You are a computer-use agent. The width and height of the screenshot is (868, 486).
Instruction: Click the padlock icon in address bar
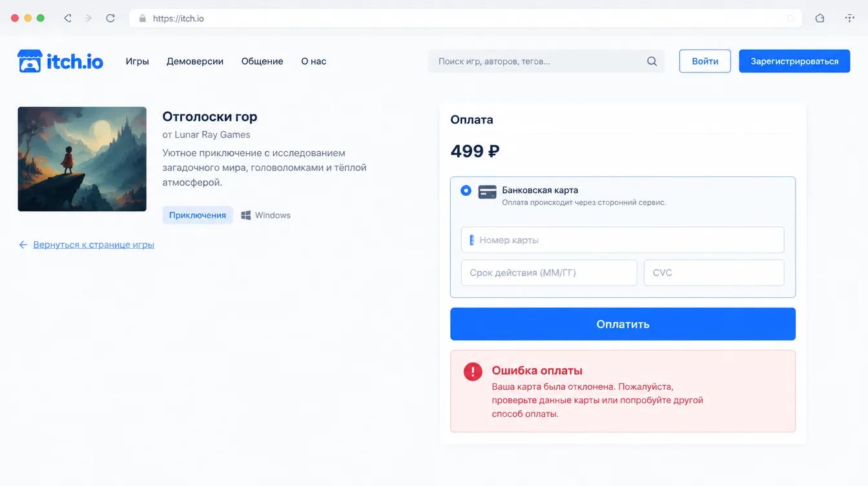point(143,18)
